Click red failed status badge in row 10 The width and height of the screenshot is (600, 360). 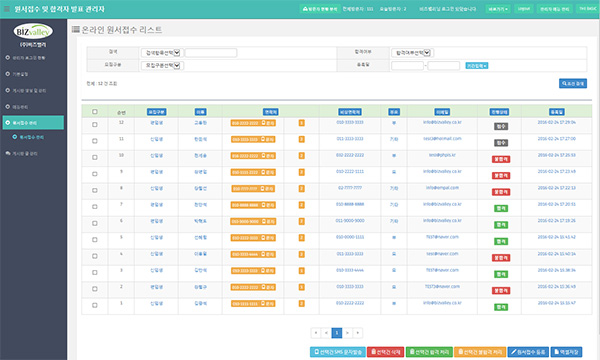(501, 159)
